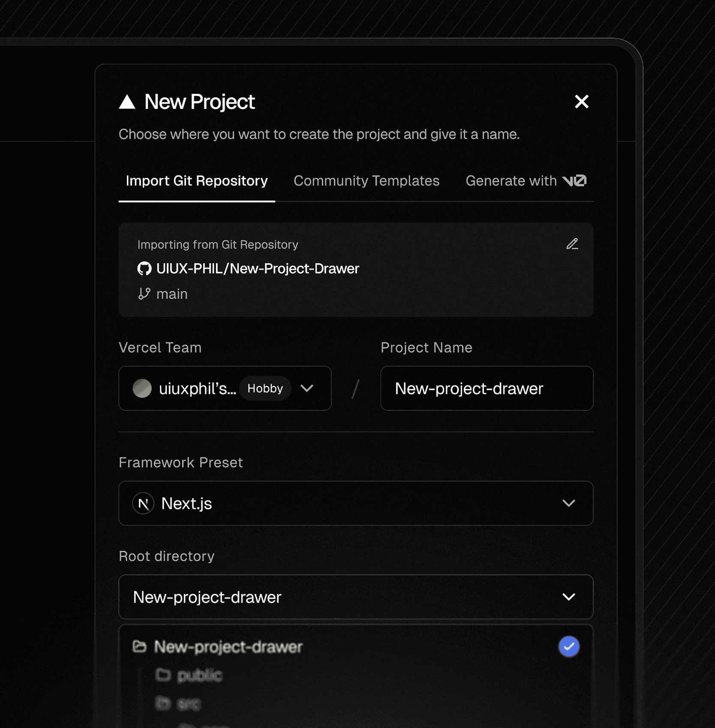Click the Next.js logo icon
Screen dimensions: 715x728
click(x=144, y=503)
